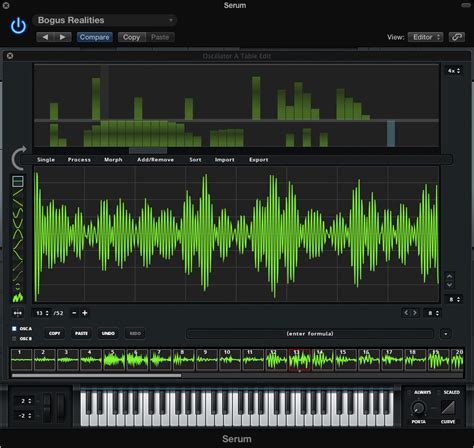Click the CURVE shape icon

point(448,407)
